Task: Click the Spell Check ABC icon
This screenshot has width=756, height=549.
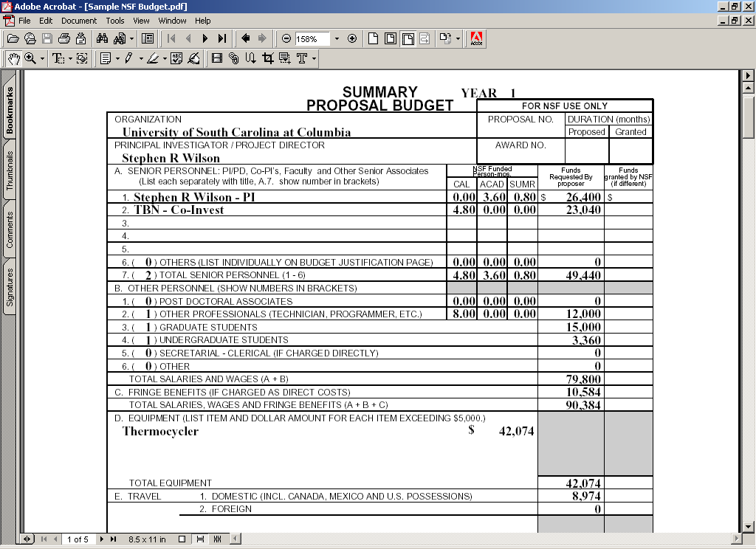Action: [176, 59]
